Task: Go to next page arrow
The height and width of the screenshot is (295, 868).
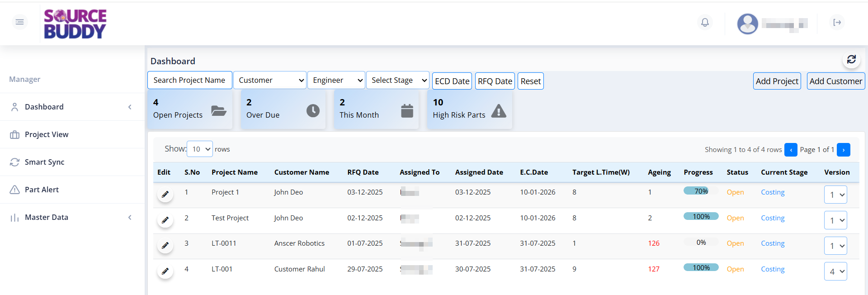Action: coord(843,150)
